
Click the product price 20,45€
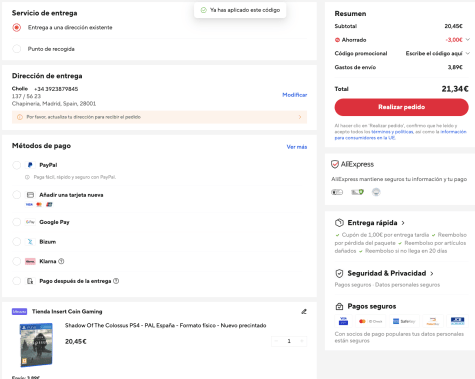click(76, 342)
